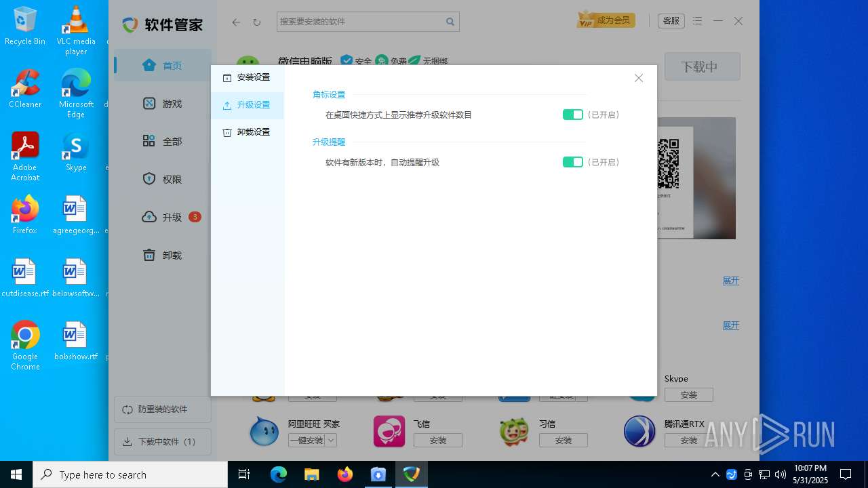This screenshot has width=868, height=488.
Task: Open 下载中软件 (1) list
Action: [x=163, y=442]
